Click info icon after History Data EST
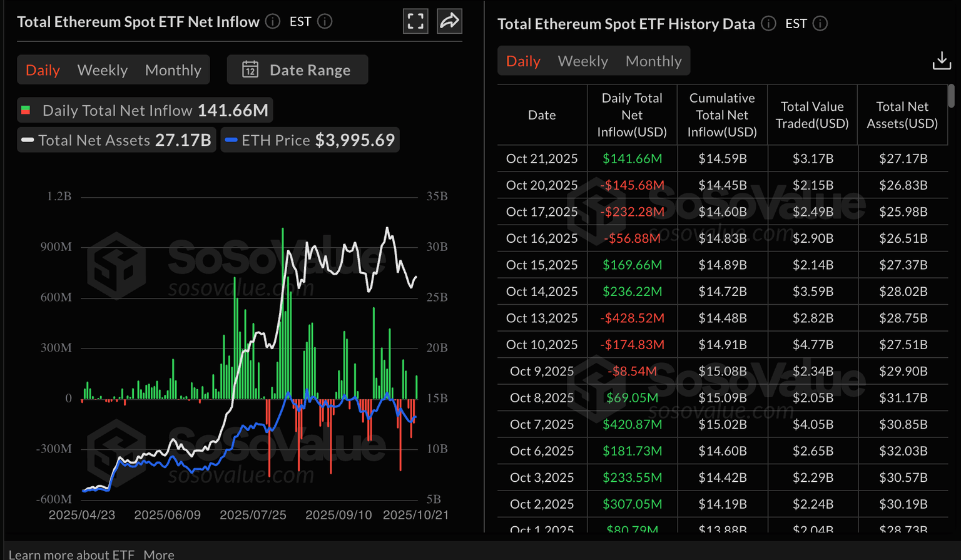 820,24
